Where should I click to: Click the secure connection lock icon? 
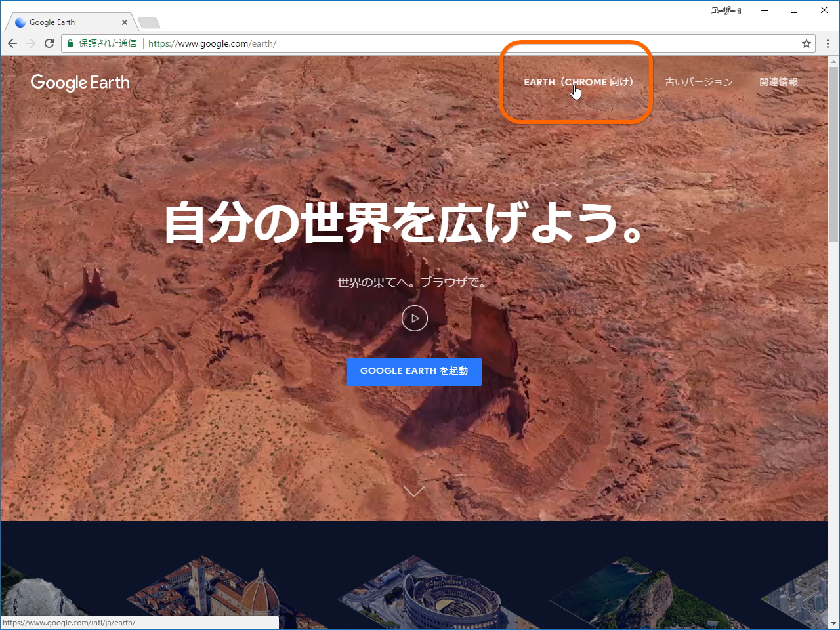coord(70,43)
